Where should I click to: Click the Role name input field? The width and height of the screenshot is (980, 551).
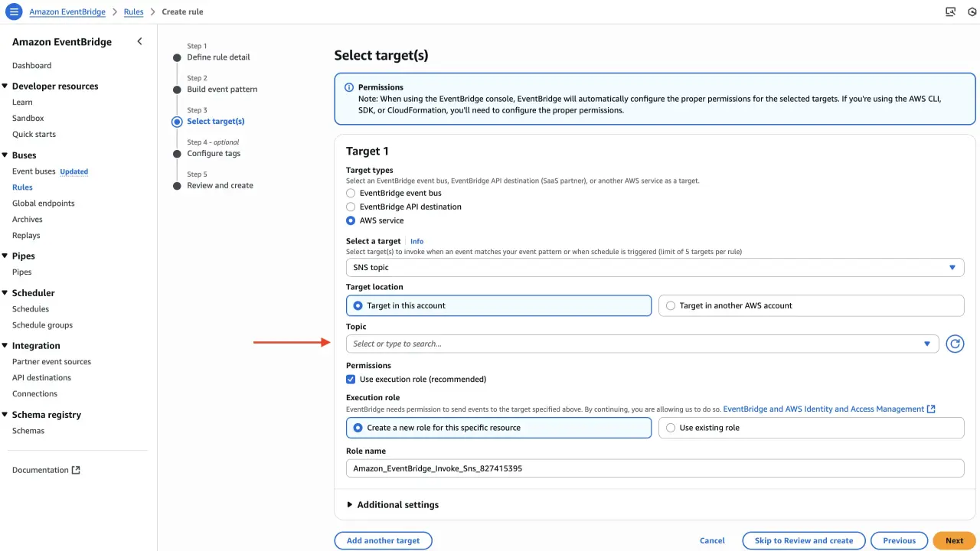[655, 468]
